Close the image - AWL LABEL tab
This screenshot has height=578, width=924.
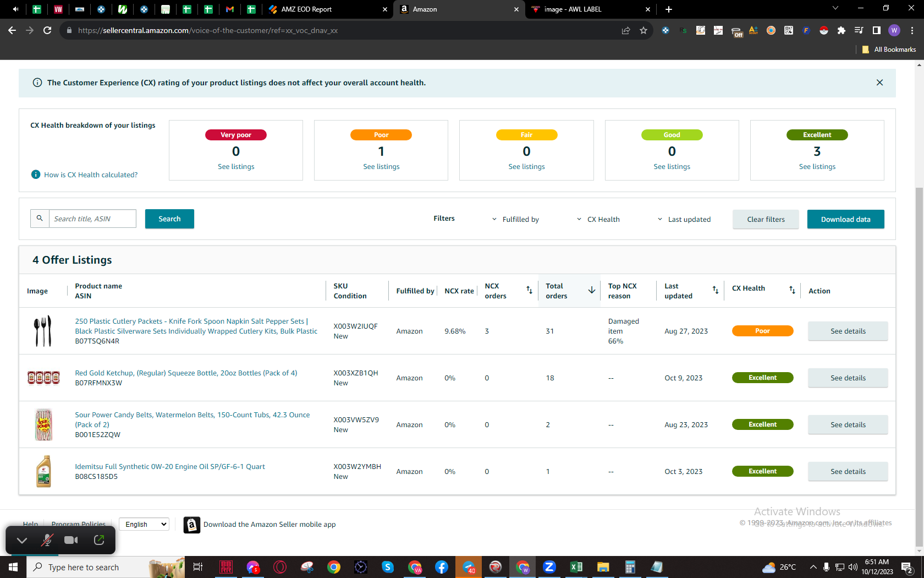[x=648, y=9]
